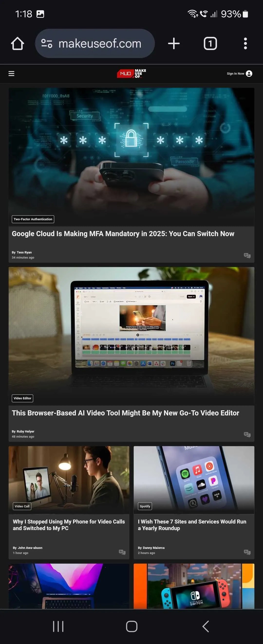Open Google Cloud MFA Mandatory article headline
Image resolution: width=263 pixels, height=644 pixels.
[123, 234]
